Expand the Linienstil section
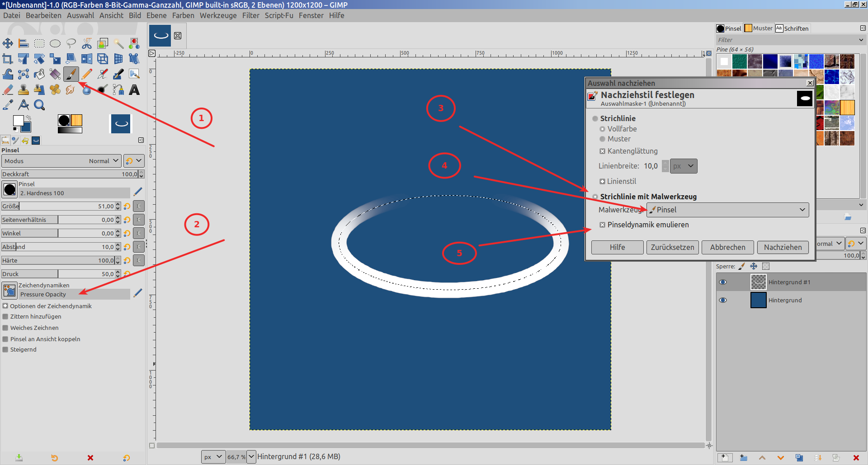This screenshot has height=465, width=868. pos(602,181)
